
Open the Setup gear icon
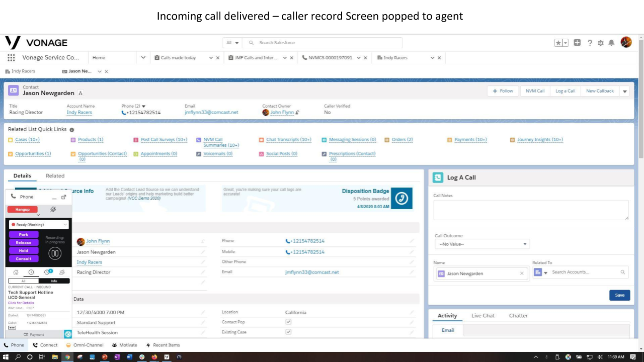click(600, 43)
